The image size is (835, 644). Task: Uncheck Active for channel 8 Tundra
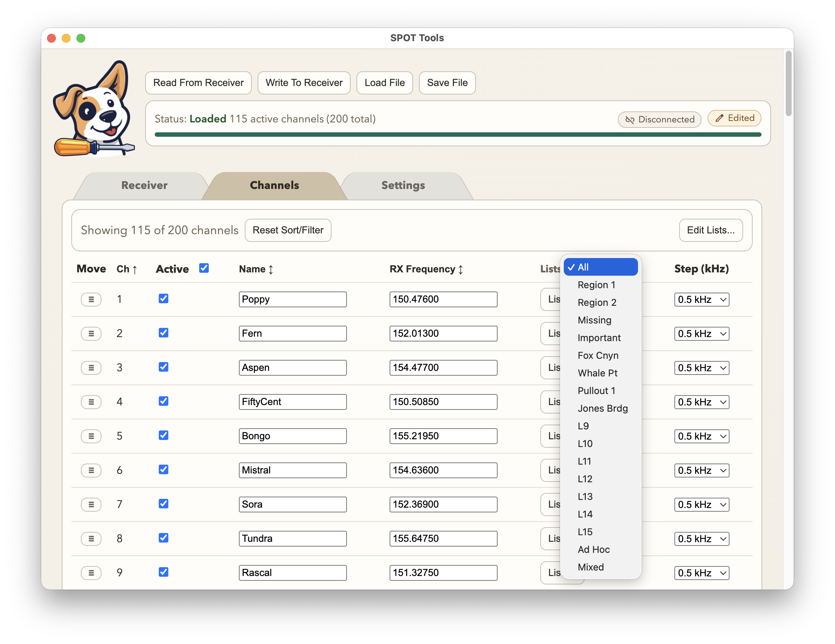tap(163, 538)
